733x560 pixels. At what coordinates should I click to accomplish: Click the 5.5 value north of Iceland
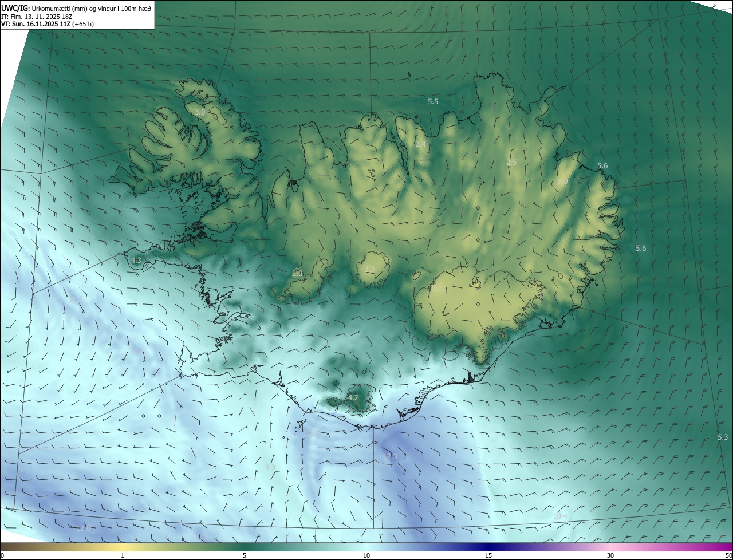tap(433, 101)
